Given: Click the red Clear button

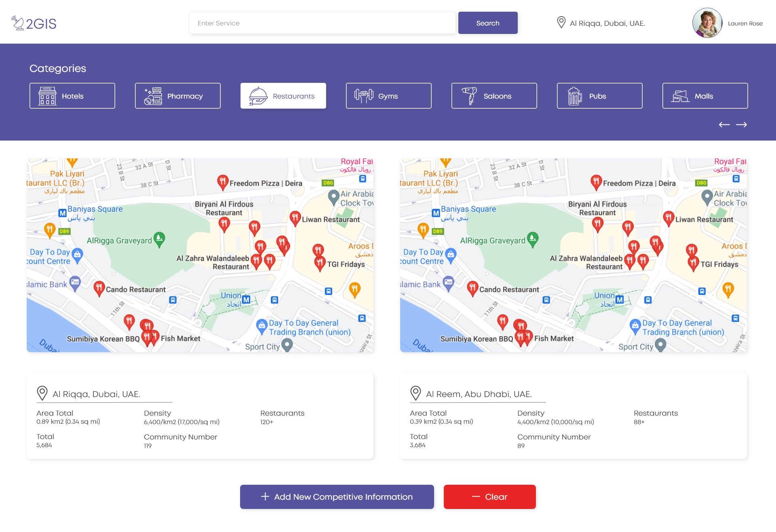Looking at the screenshot, I should point(490,496).
